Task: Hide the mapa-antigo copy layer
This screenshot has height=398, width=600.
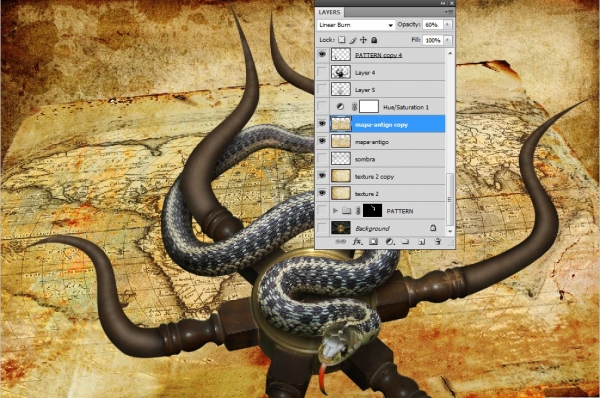Action: click(322, 124)
